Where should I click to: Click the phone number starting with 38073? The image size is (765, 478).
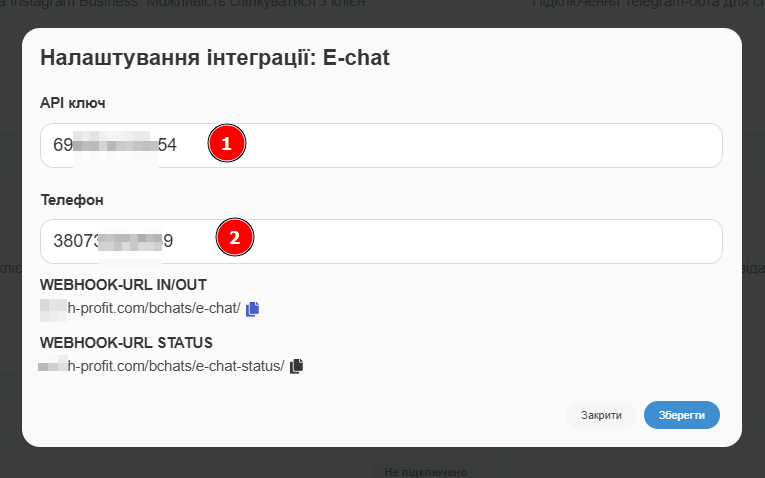coord(112,241)
